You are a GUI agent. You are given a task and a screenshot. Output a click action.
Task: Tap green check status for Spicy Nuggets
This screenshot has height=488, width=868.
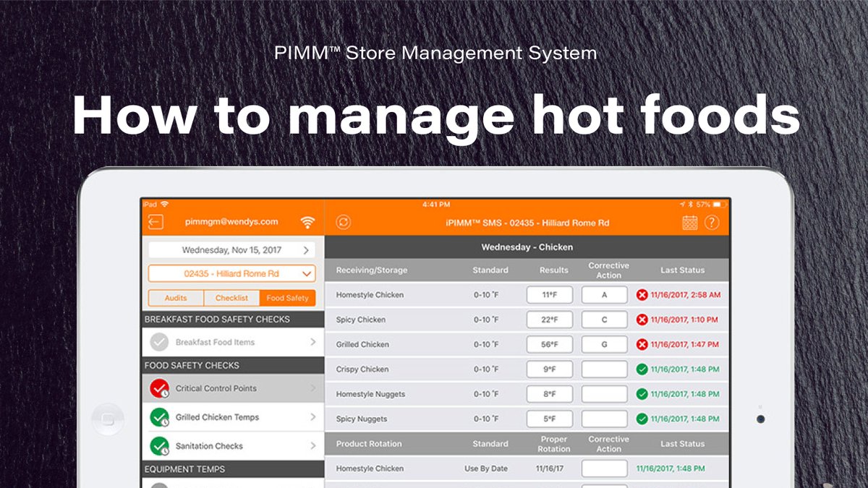pyautogui.click(x=642, y=419)
